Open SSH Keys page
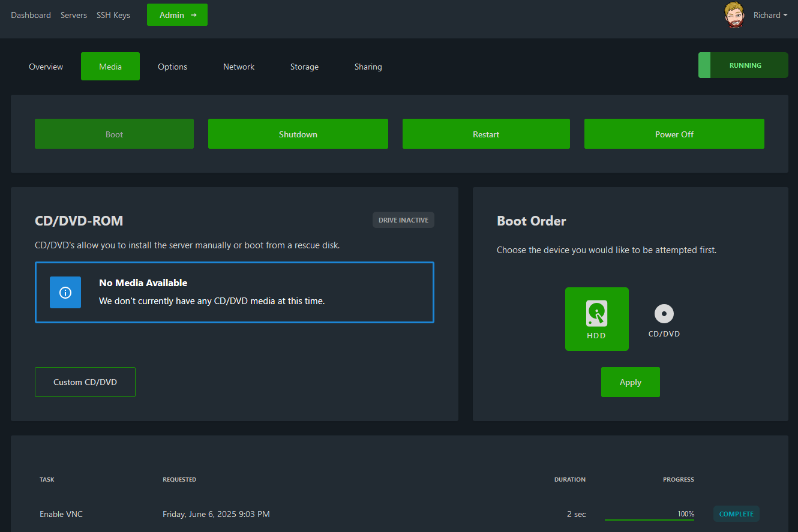This screenshot has width=798, height=532. click(113, 15)
